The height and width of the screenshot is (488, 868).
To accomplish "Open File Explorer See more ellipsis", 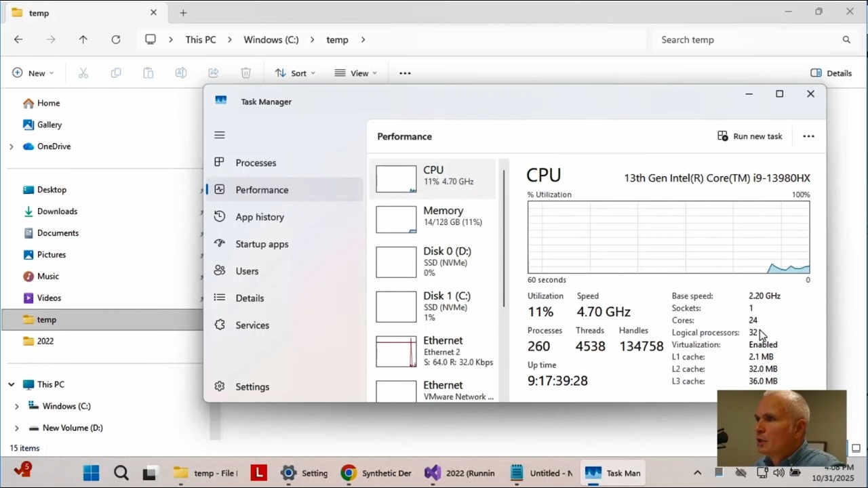I will 405,73.
